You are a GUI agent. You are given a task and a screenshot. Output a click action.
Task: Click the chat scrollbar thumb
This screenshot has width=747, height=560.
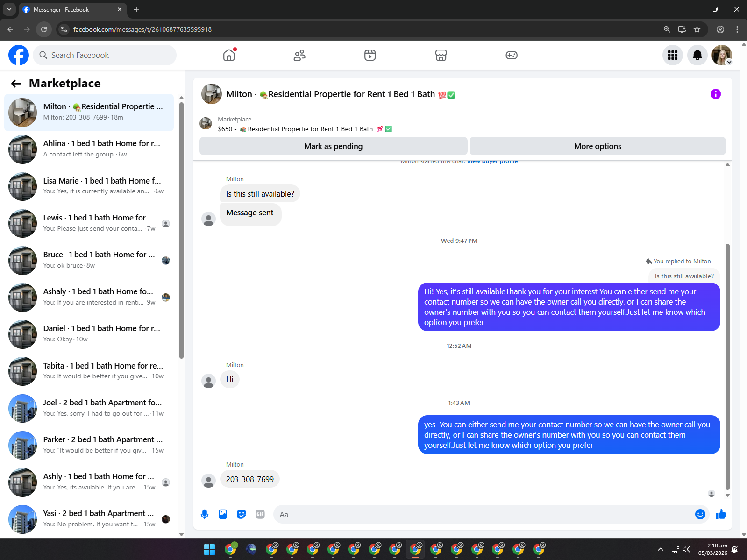pyautogui.click(x=727, y=367)
